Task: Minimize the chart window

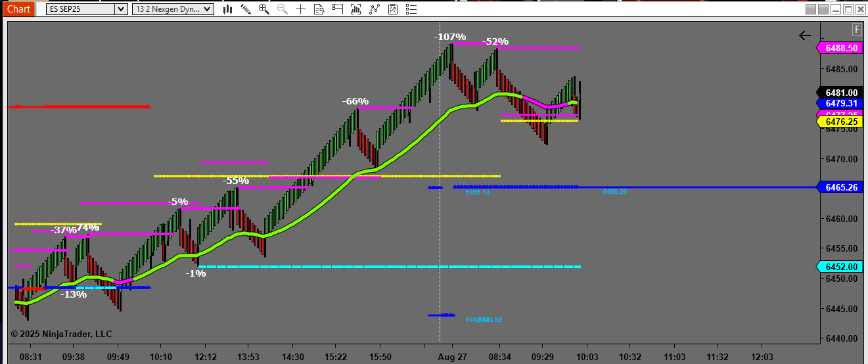Action: tap(836, 9)
